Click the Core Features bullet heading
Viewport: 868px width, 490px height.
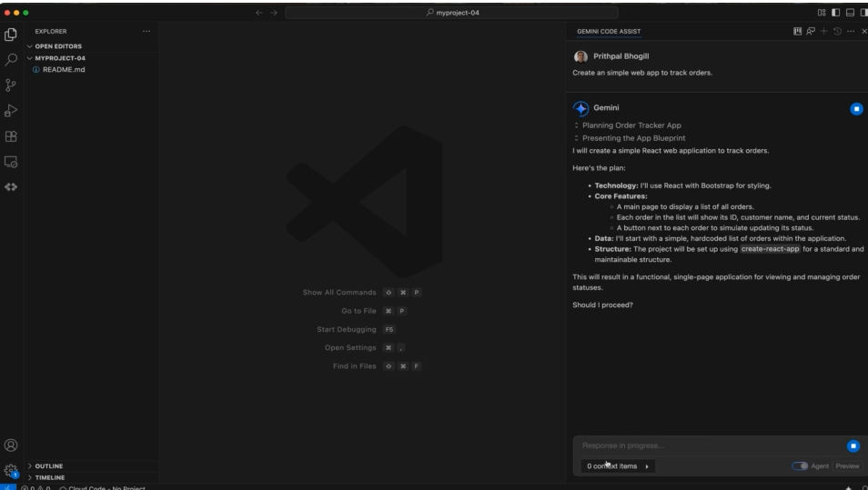621,196
